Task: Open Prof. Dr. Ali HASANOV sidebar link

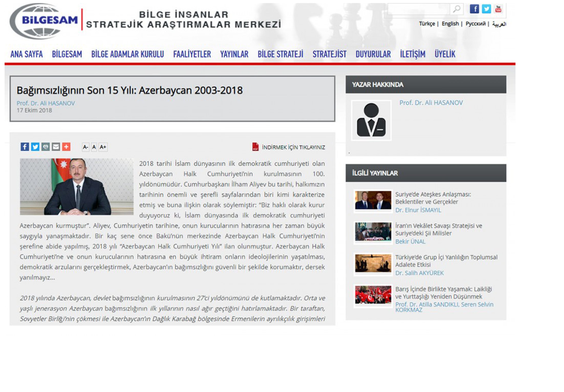Action: pos(431,103)
